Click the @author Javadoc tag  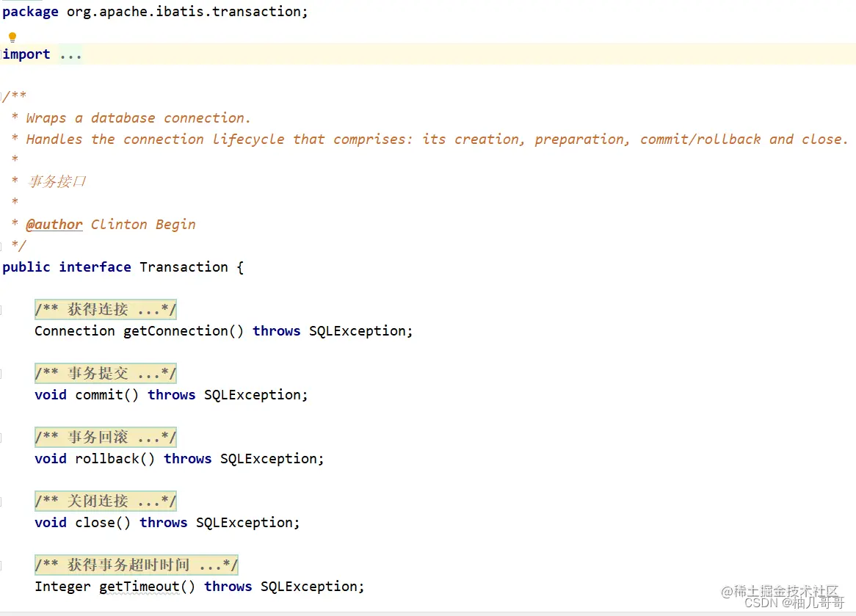tap(54, 225)
